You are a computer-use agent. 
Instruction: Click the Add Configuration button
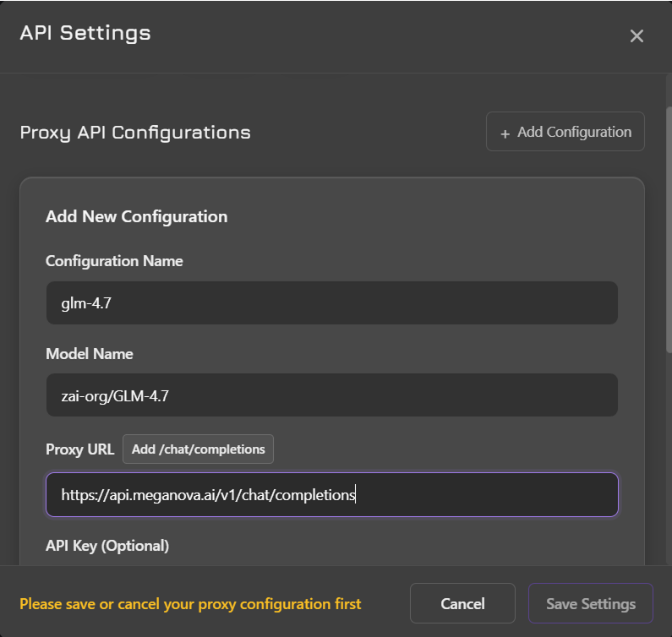565,132
